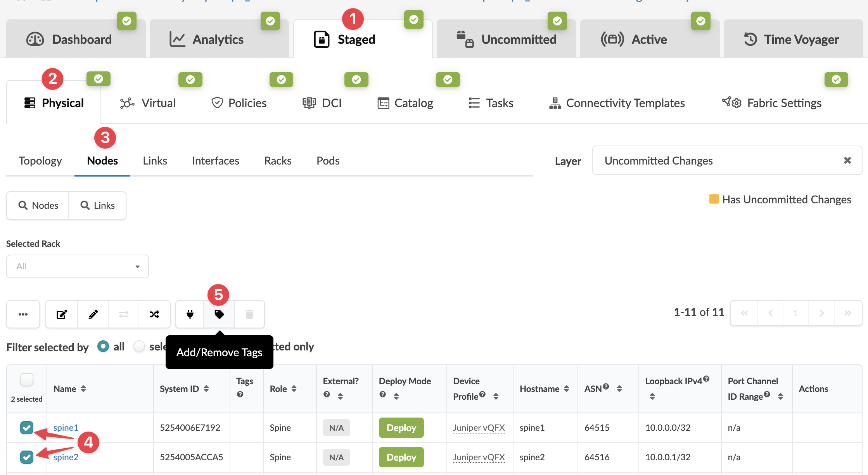Click the trash delete toolbar icon
Viewport: 868px width, 475px height.
[249, 314]
